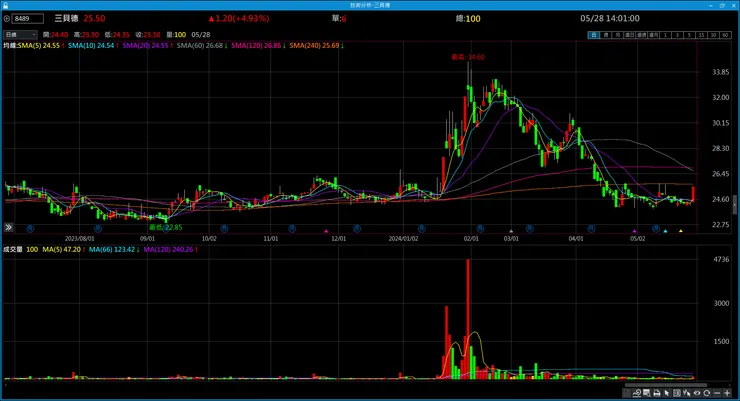The width and height of the screenshot is (740, 401).
Task: Click the 2024/01/02 date axis label
Action: click(x=403, y=239)
